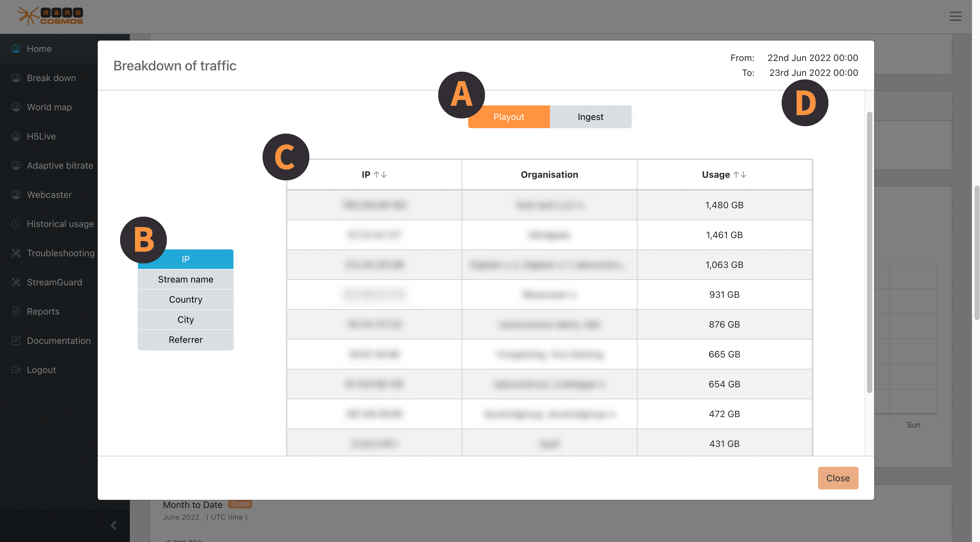This screenshot has width=980, height=542.
Task: Click the Organisation column header
Action: pos(549,175)
